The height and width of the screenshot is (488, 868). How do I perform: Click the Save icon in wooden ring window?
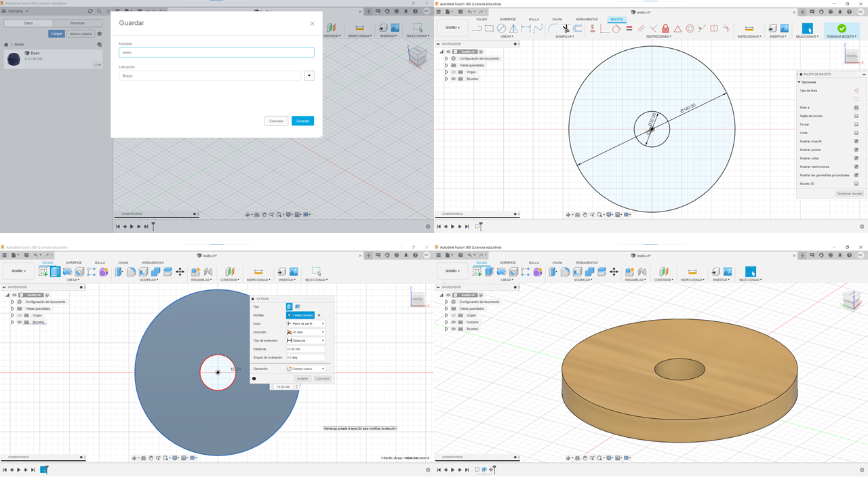[x=460, y=256]
